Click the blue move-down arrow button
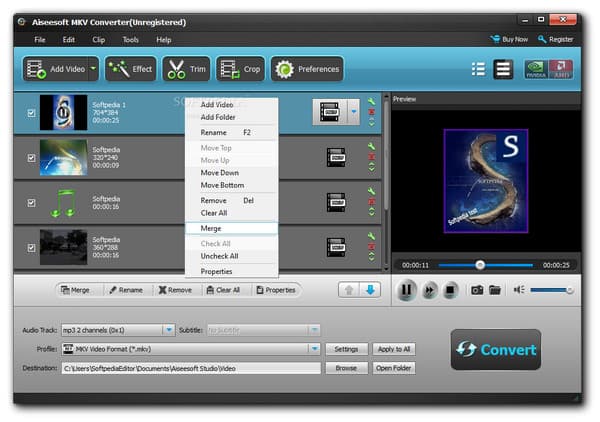The height and width of the screenshot is (422, 600). point(370,290)
